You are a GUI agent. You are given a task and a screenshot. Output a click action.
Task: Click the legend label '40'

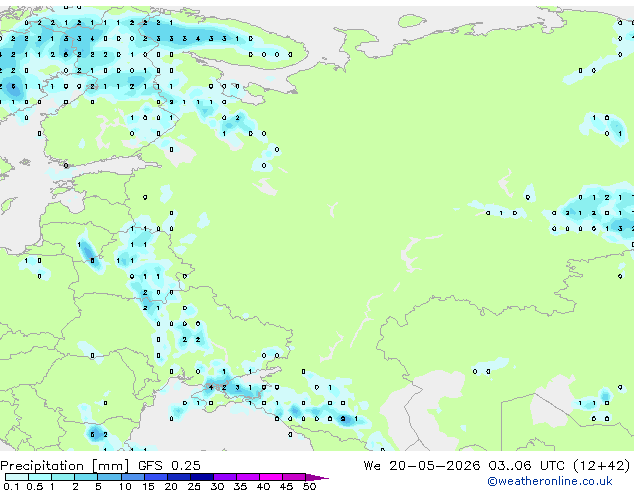(263, 486)
